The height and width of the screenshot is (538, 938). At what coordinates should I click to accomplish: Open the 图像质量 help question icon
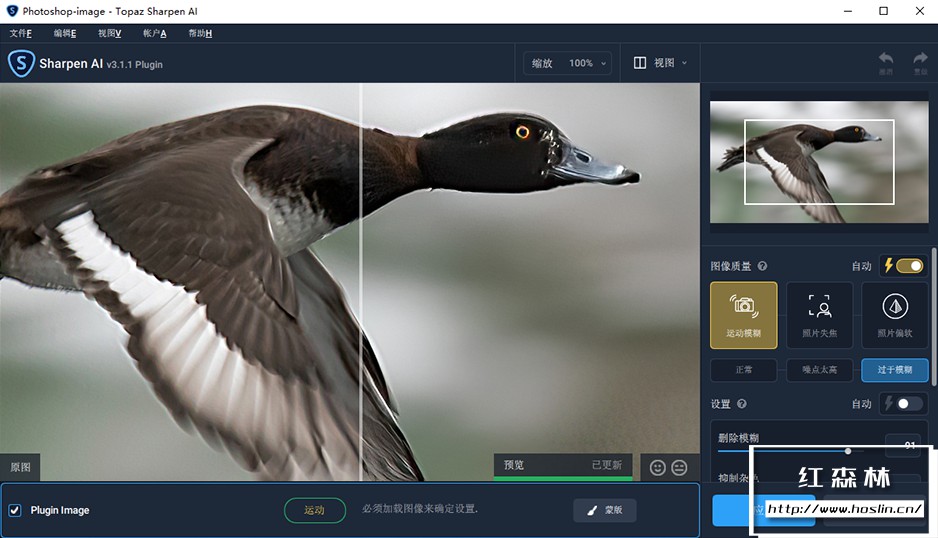coord(762,266)
